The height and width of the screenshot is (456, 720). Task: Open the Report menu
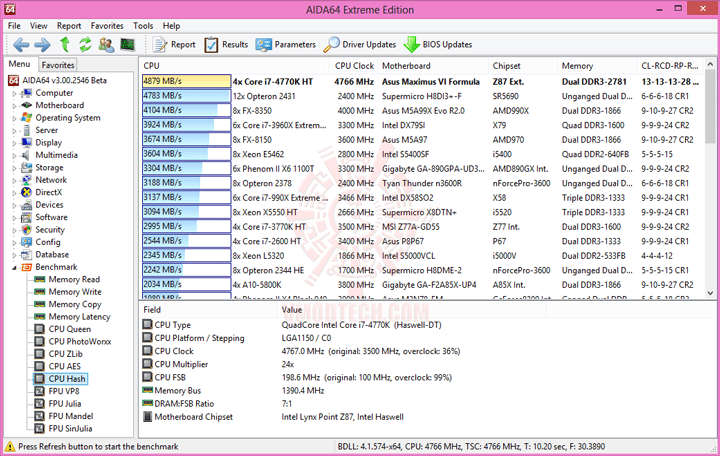coord(69,26)
